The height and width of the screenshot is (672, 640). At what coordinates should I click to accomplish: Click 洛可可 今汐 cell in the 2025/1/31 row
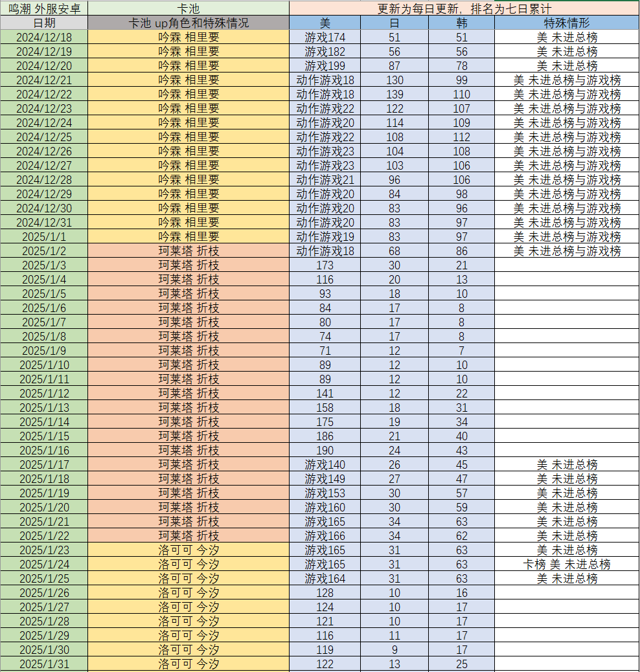coord(189,664)
